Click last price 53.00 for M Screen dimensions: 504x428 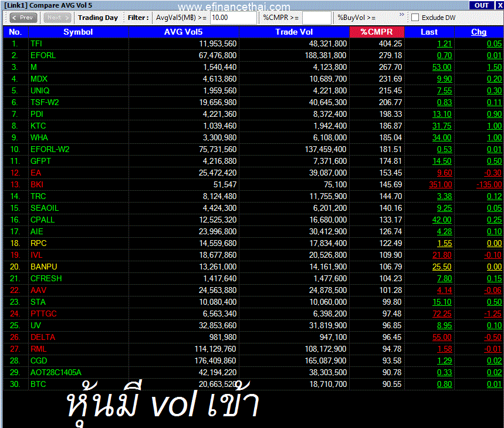click(x=442, y=67)
